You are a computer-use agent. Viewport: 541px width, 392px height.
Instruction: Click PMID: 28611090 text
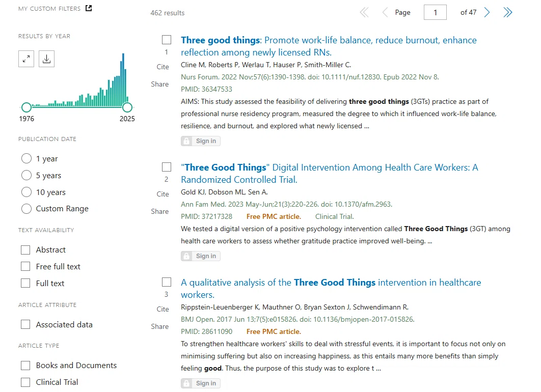(x=206, y=331)
